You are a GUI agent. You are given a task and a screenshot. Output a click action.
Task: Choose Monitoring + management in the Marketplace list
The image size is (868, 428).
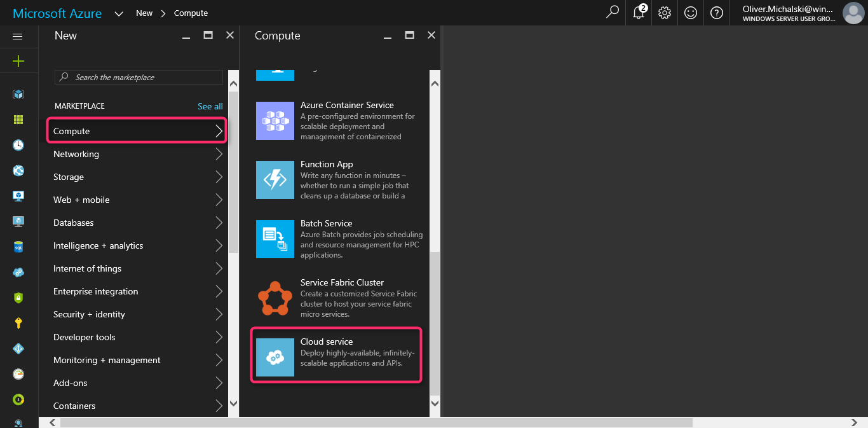pyautogui.click(x=137, y=360)
